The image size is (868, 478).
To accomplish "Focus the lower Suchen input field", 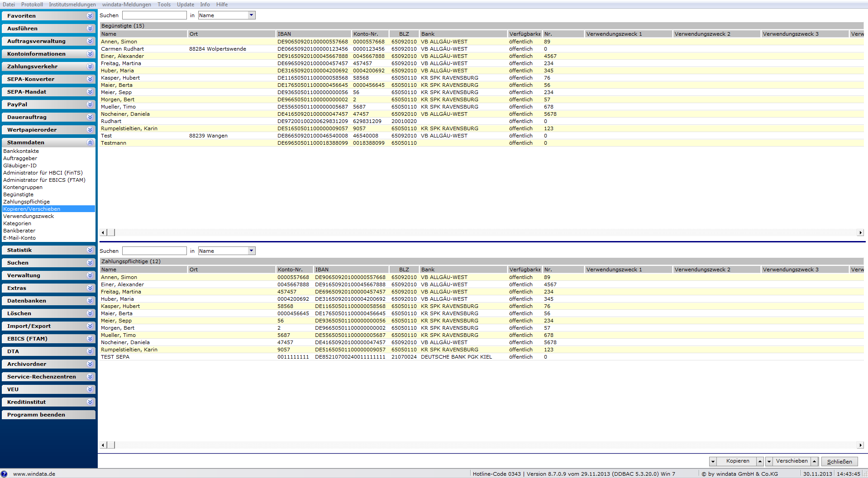I will pos(154,251).
